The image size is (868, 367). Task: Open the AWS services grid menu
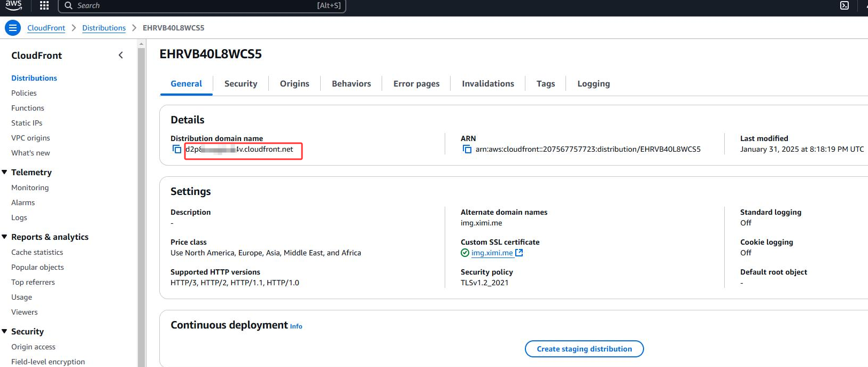click(x=44, y=5)
